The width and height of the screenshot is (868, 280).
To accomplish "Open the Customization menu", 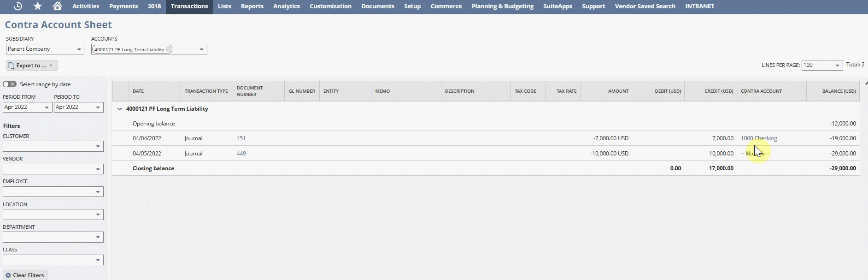I will pyautogui.click(x=330, y=6).
